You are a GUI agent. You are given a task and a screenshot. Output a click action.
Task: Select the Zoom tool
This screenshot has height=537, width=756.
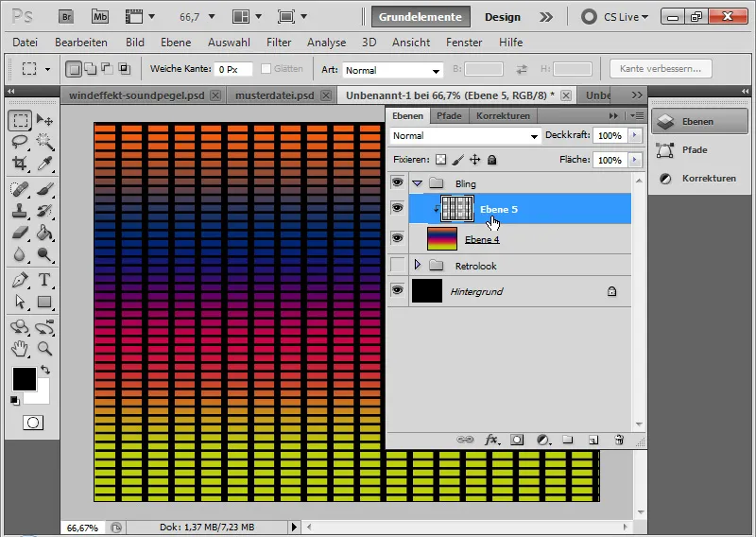44,348
